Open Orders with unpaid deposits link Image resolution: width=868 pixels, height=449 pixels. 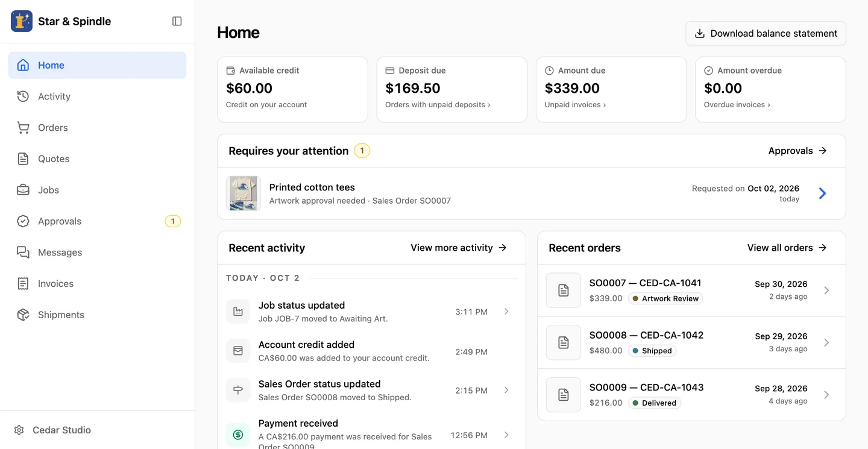[x=438, y=105]
